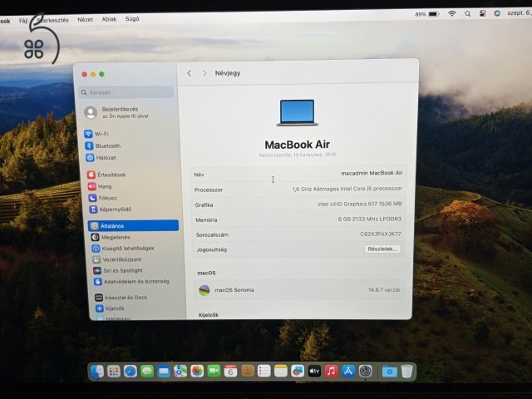Click the Részletek... button
532x399 pixels.
click(x=382, y=249)
